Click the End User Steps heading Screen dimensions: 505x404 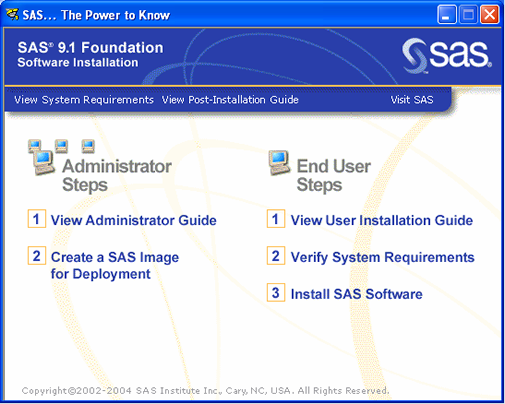point(334,176)
